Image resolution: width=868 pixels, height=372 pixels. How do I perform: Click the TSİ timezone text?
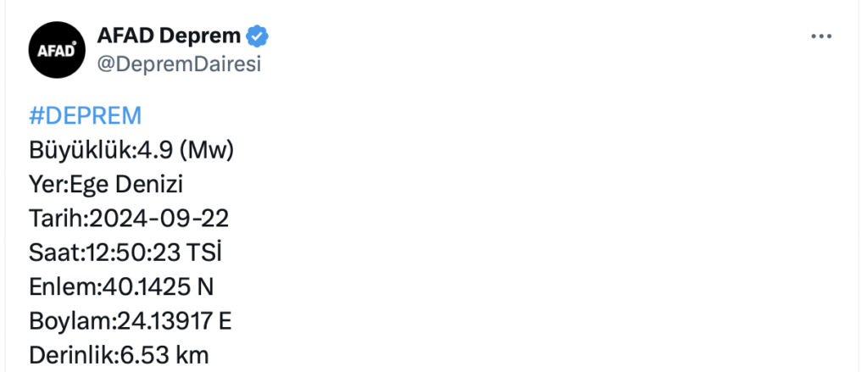coord(203,253)
